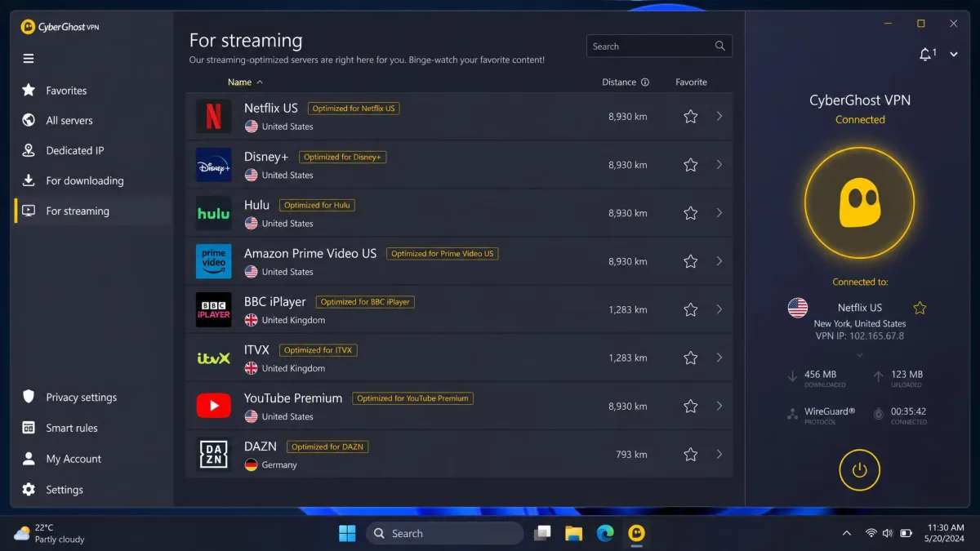Screen dimensions: 980x551
Task: Expand the ITVX row chevron
Action: 719,358
